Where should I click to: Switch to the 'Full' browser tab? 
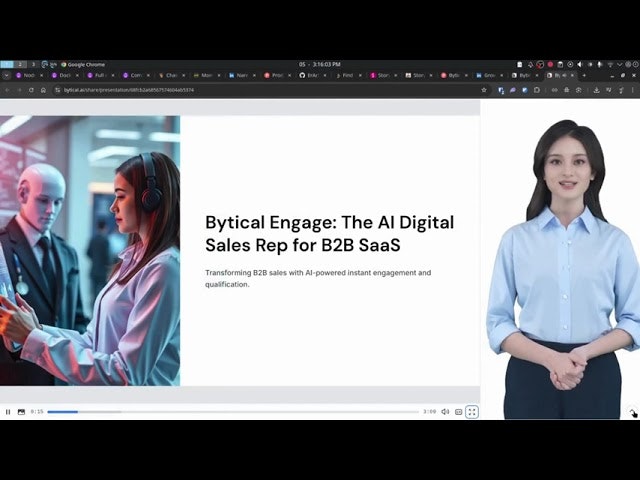pos(100,76)
